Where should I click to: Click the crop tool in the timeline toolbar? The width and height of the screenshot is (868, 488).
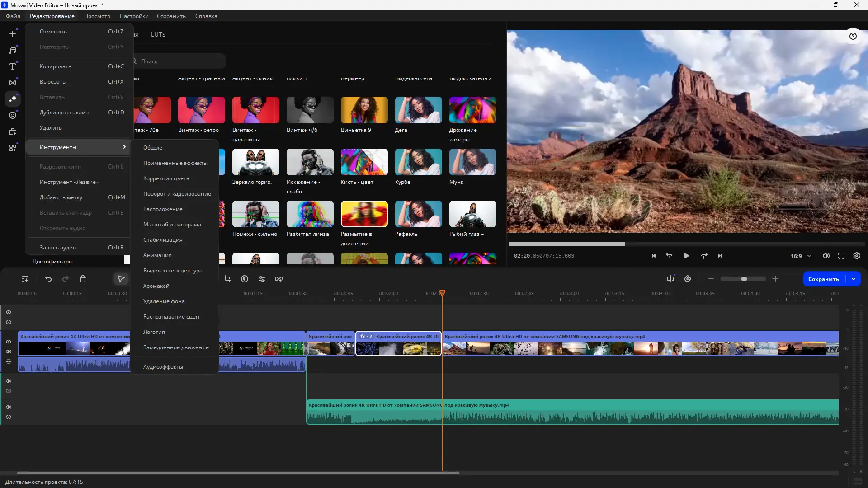point(227,279)
